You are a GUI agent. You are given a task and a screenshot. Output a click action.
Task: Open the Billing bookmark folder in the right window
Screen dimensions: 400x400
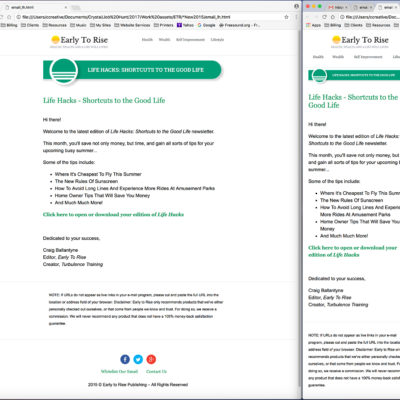click(333, 25)
